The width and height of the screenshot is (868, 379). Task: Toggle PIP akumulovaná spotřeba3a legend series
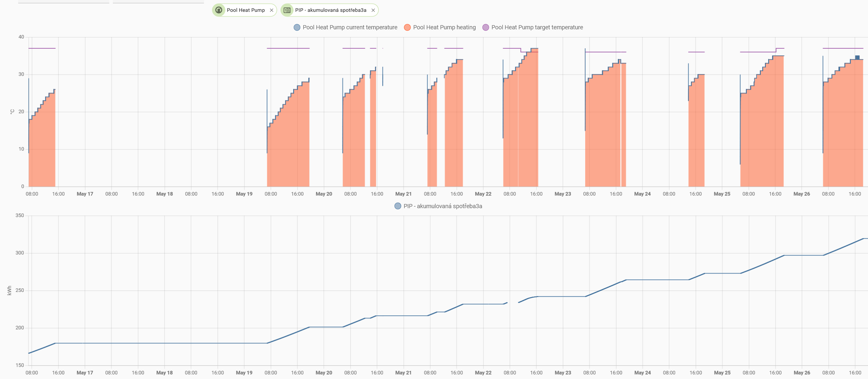click(x=442, y=206)
